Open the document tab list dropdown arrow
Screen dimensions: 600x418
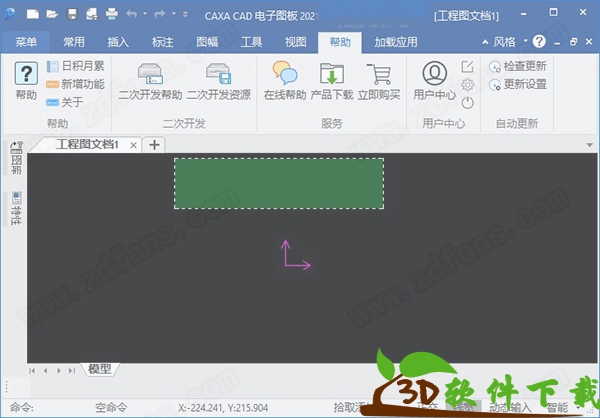click(x=589, y=145)
